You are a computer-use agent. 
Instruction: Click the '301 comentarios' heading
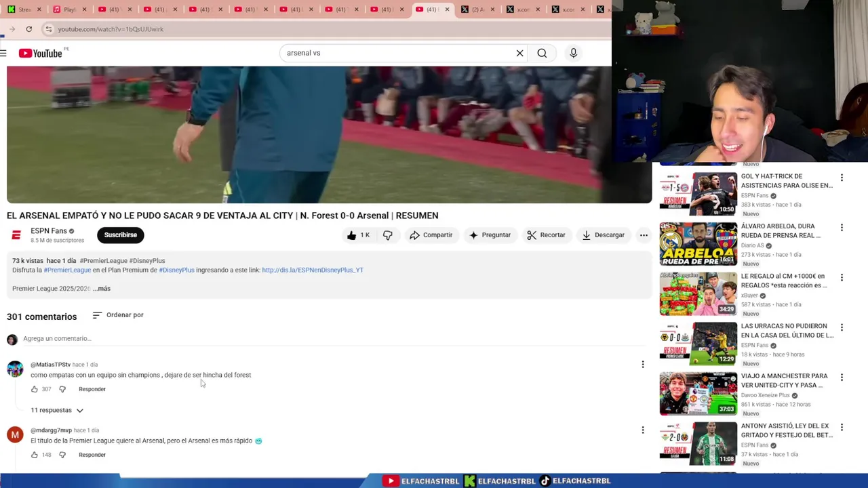pos(42,317)
